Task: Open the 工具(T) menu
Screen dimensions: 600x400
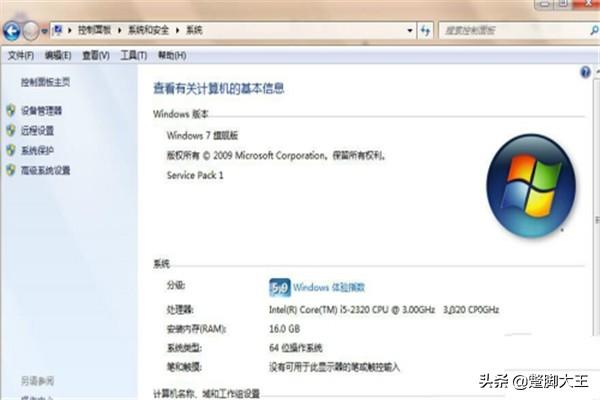Action: pos(134,56)
